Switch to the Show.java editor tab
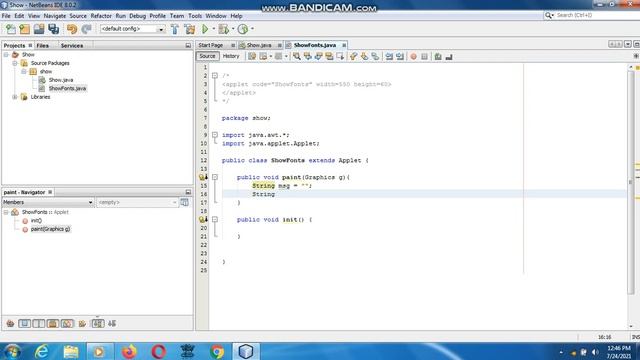640x360 pixels. pyautogui.click(x=259, y=45)
